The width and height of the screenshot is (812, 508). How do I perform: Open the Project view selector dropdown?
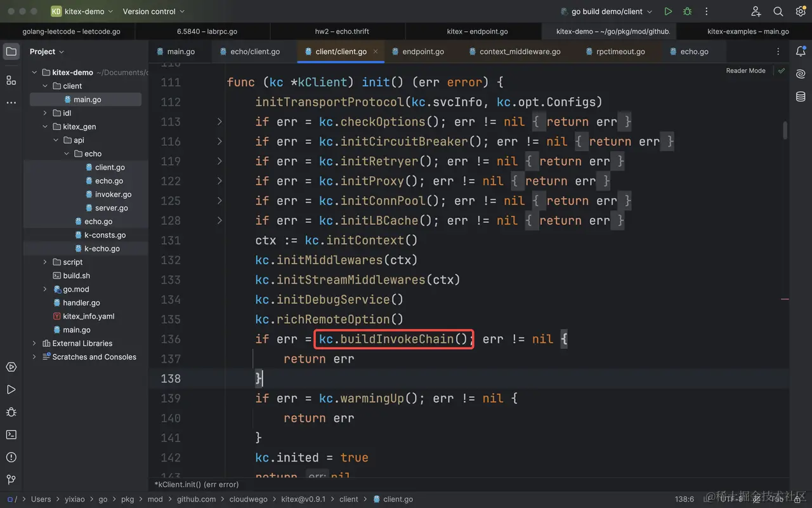tap(47, 51)
